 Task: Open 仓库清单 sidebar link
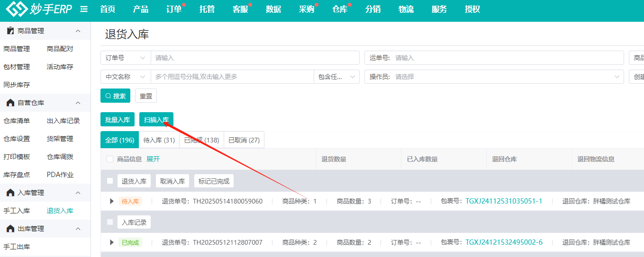pyautogui.click(x=17, y=121)
